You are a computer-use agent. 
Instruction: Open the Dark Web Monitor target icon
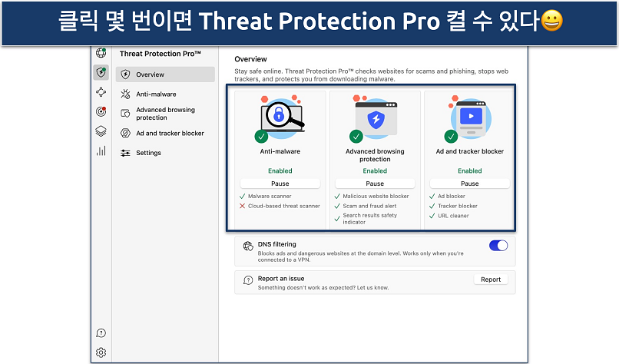coord(101,111)
